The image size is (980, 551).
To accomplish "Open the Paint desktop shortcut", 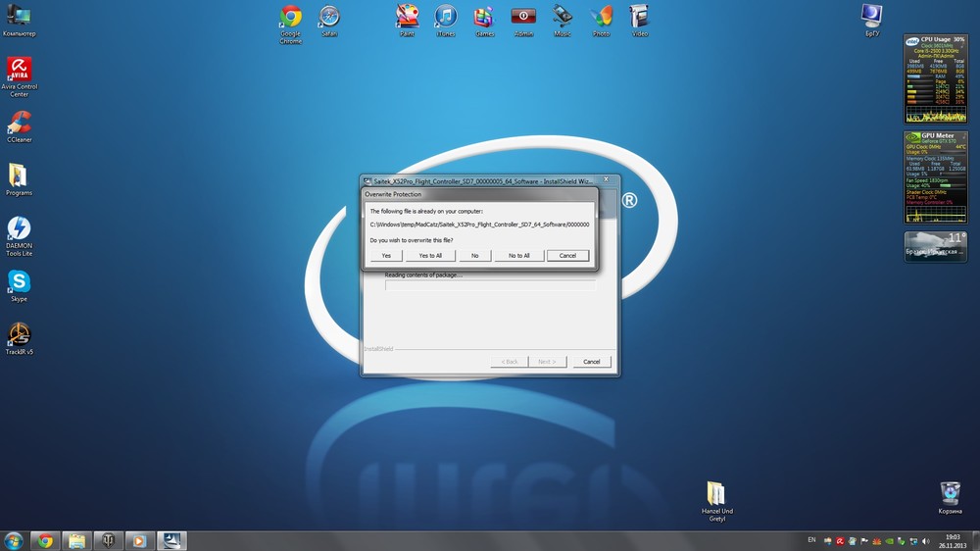I will pyautogui.click(x=407, y=18).
